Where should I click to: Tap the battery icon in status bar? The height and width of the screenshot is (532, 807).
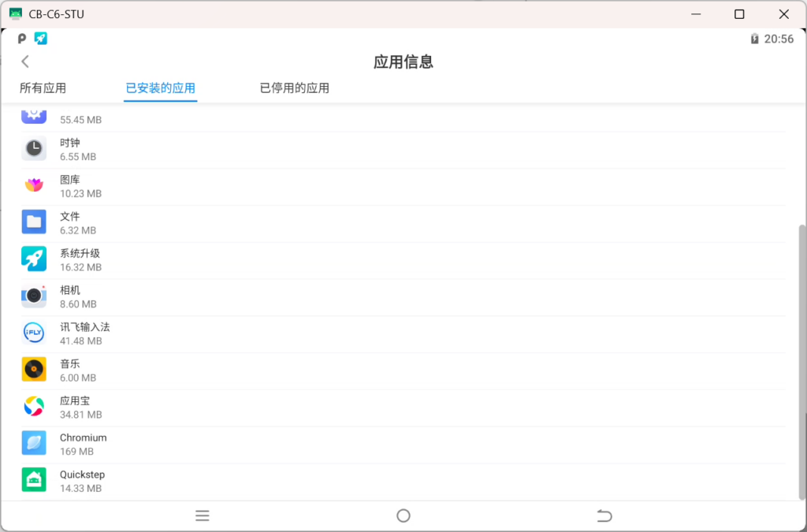point(754,39)
